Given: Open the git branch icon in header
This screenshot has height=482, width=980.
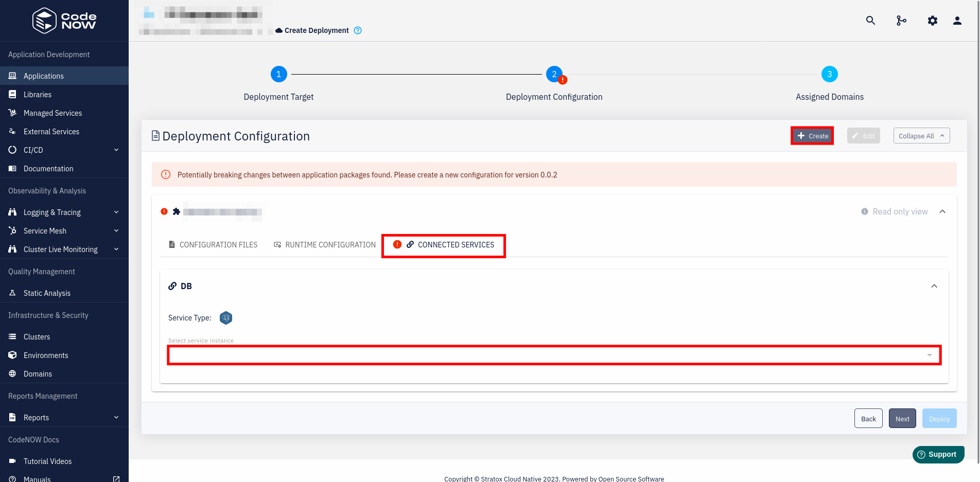Looking at the screenshot, I should click(x=901, y=21).
